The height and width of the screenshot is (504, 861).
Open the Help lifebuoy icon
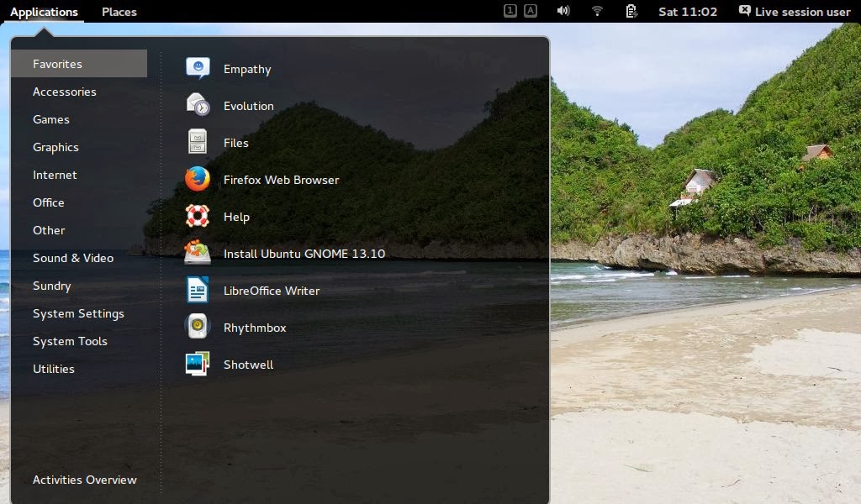coord(198,217)
